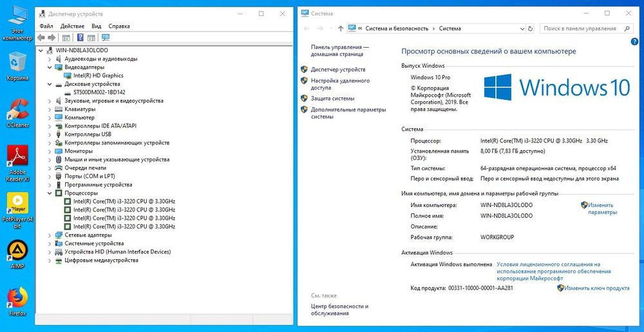
Task: Click the scan for hardware changes monitor icon
Action: [x=106, y=38]
